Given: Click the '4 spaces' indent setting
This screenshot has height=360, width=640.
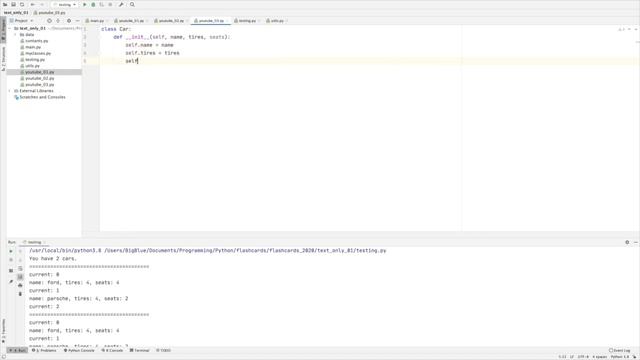Looking at the screenshot, I should pyautogui.click(x=600, y=357).
